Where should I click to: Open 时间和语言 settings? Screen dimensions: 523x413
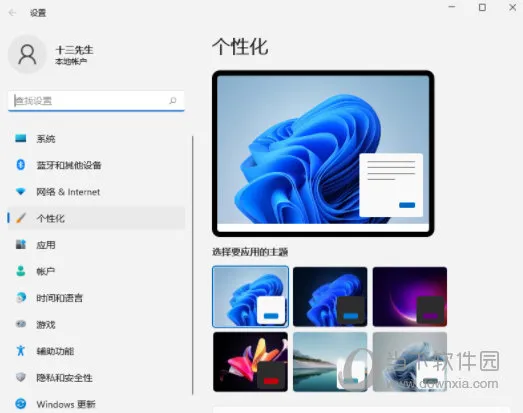[96, 298]
